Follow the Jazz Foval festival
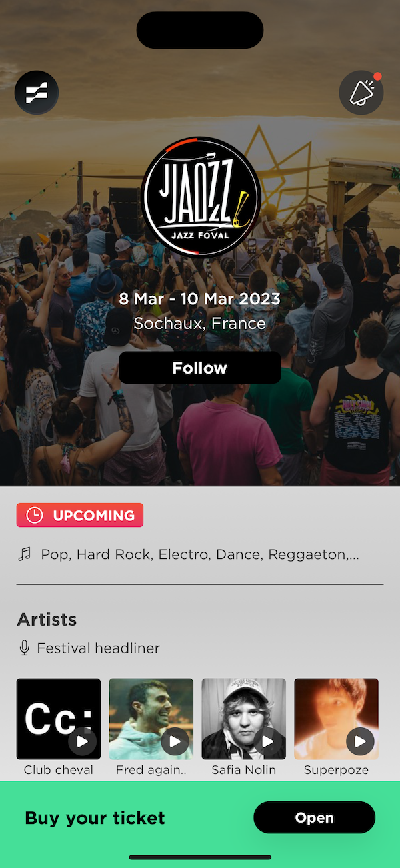Screen dimensions: 400x868 [200, 368]
